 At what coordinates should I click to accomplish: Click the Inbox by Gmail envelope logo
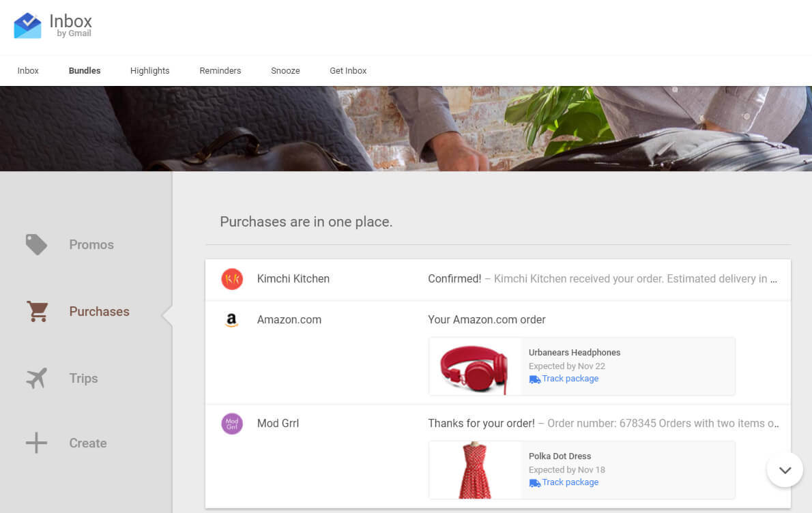(27, 26)
